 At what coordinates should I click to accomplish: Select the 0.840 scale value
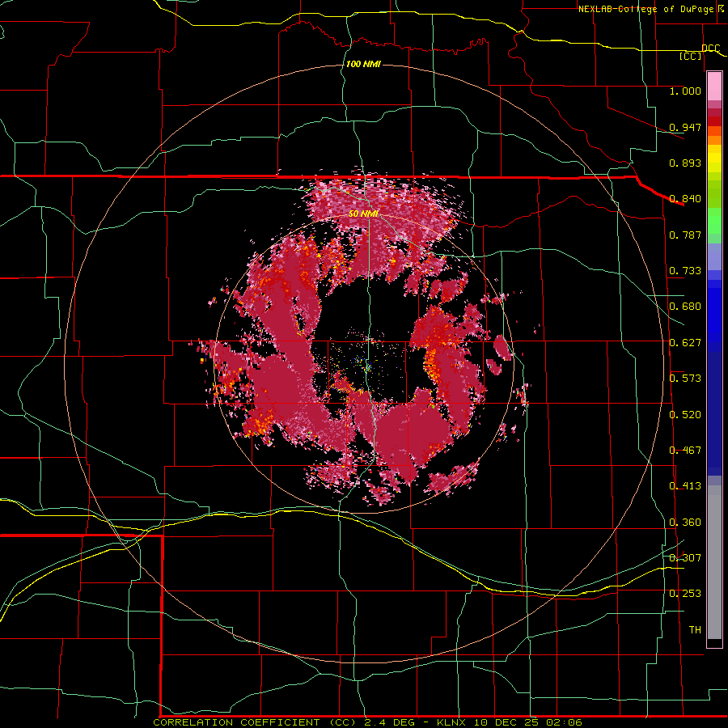click(x=685, y=199)
